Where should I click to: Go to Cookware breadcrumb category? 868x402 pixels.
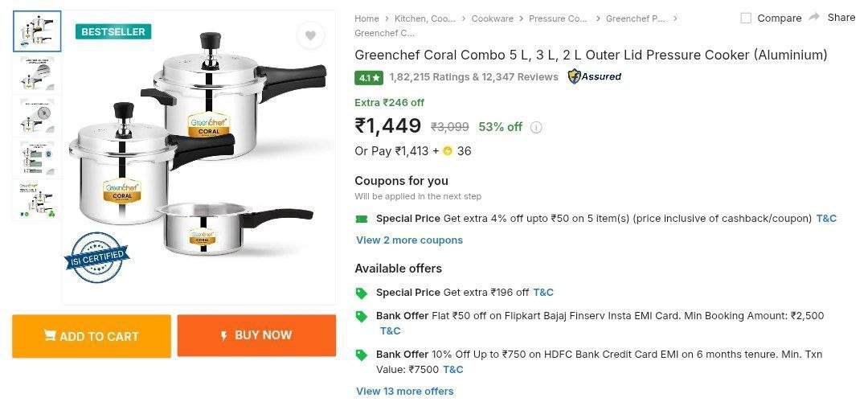(491, 18)
